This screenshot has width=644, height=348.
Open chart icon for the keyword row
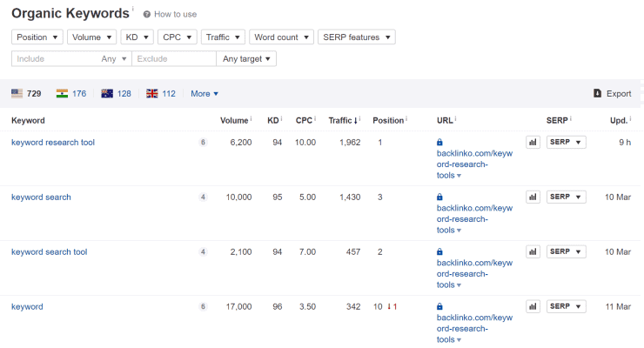click(x=533, y=306)
